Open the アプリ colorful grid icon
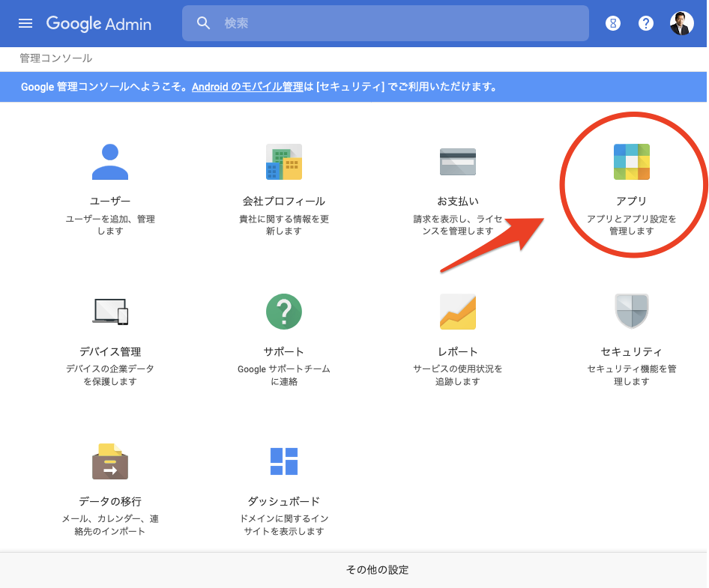709x588 pixels. pyautogui.click(x=632, y=162)
